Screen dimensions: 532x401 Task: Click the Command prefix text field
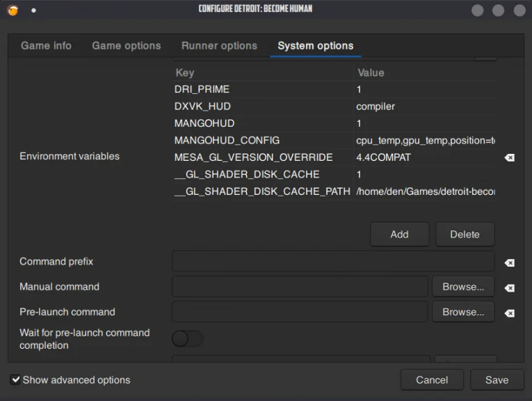(332, 262)
